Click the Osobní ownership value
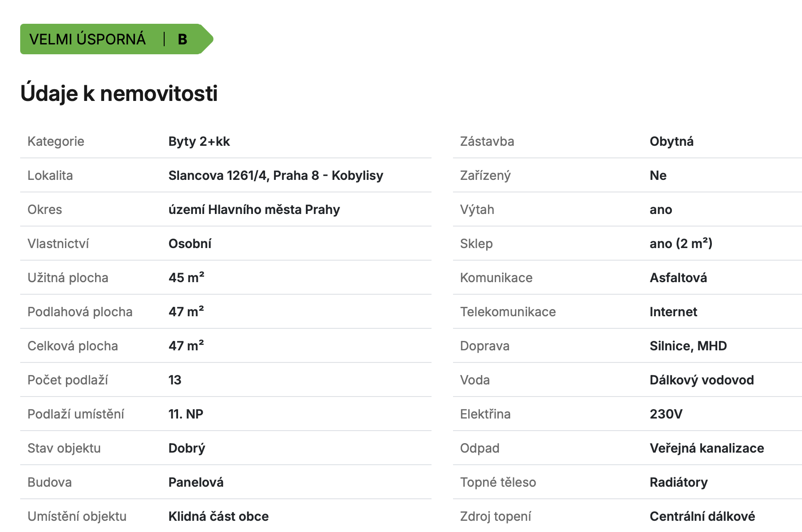 190,244
